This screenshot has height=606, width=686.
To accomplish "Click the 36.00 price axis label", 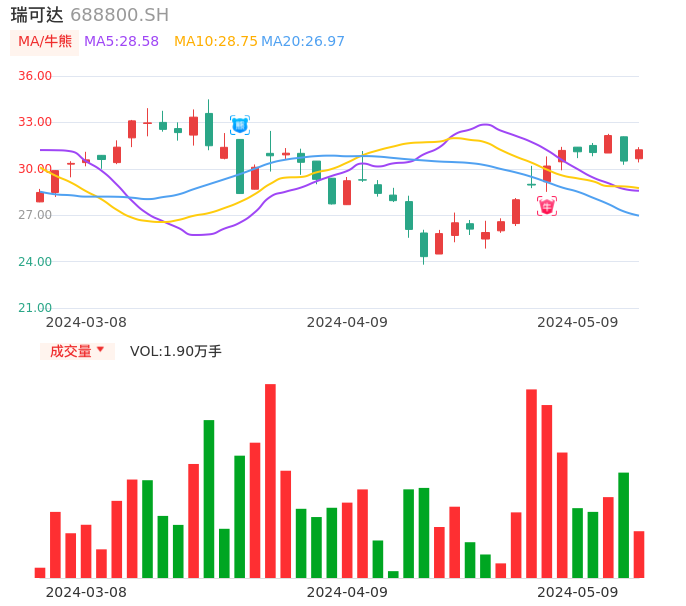I will 35,76.
